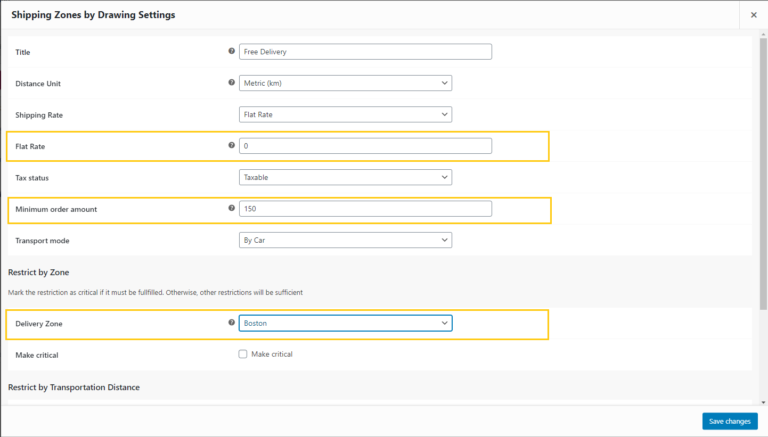This screenshot has width=768, height=437.
Task: Show the Delivery Zone help tooltip icon
Action: point(232,322)
